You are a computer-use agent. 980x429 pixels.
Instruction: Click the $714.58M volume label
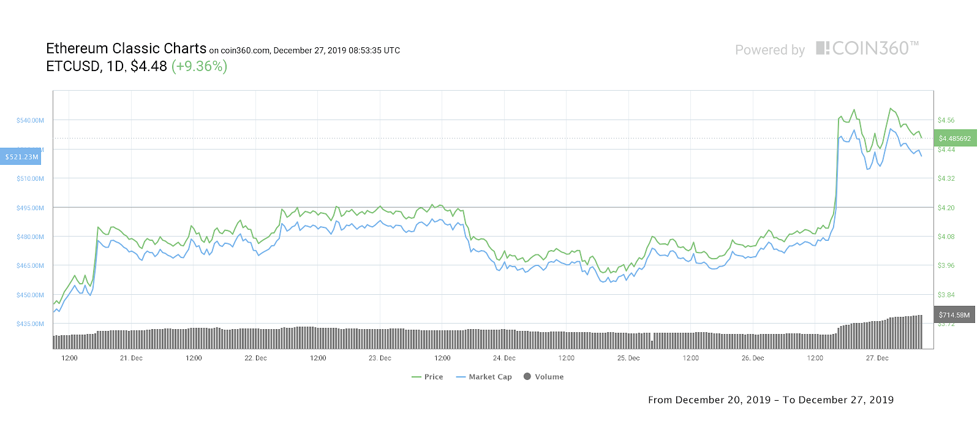pos(954,315)
